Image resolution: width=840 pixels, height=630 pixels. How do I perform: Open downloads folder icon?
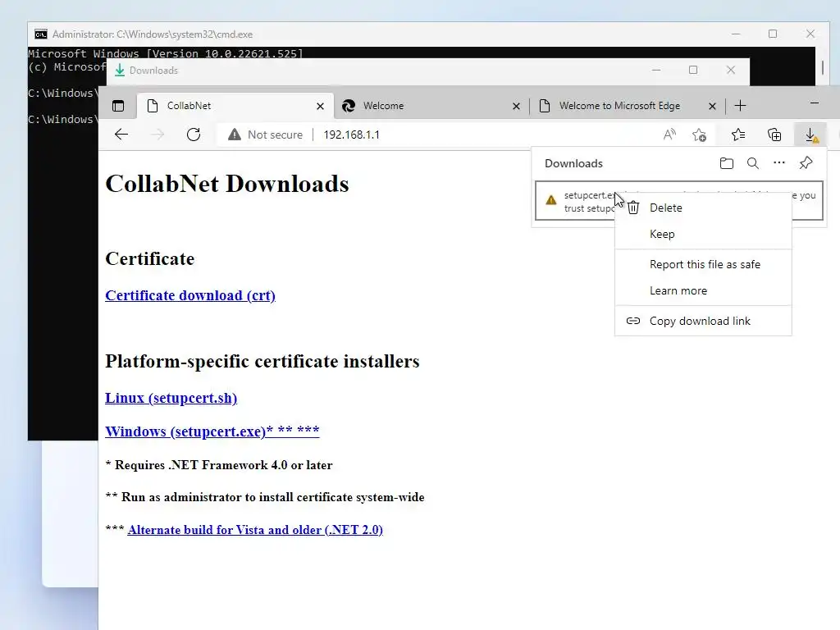tap(727, 163)
